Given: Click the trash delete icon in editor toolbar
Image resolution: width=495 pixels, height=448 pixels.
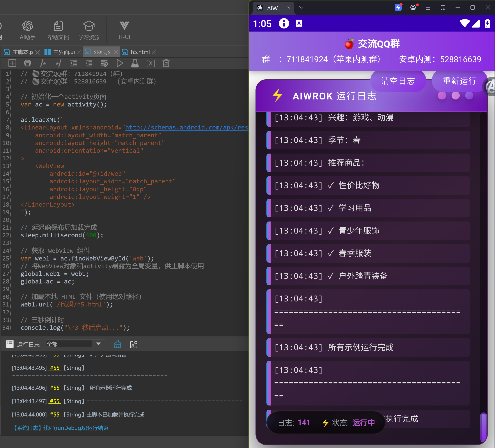Looking at the screenshot, I should [166, 63].
